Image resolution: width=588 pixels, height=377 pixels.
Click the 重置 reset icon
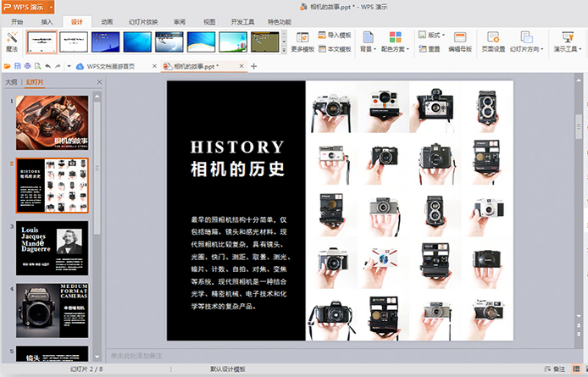429,49
